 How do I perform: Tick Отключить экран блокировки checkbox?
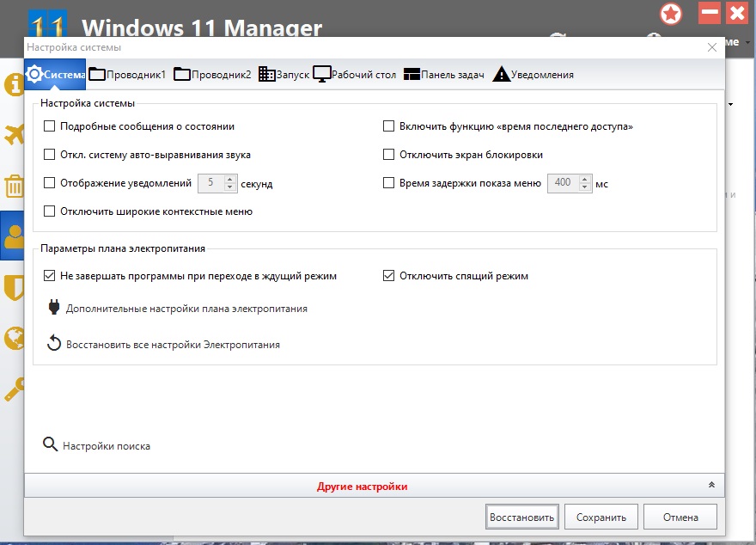click(x=389, y=155)
